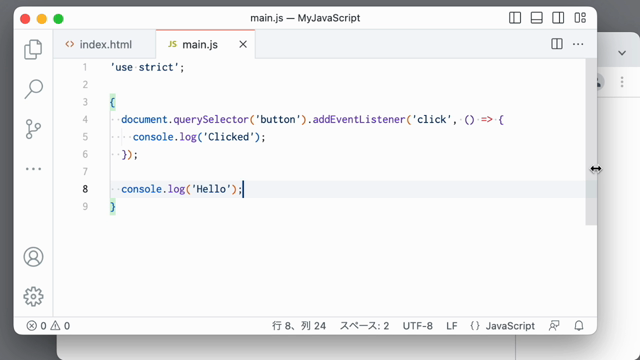
Task: Click line number 1 in gutter
Action: pyautogui.click(x=85, y=67)
